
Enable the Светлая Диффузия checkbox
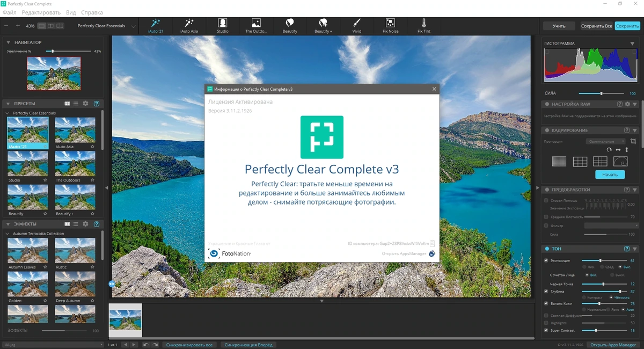(546, 316)
